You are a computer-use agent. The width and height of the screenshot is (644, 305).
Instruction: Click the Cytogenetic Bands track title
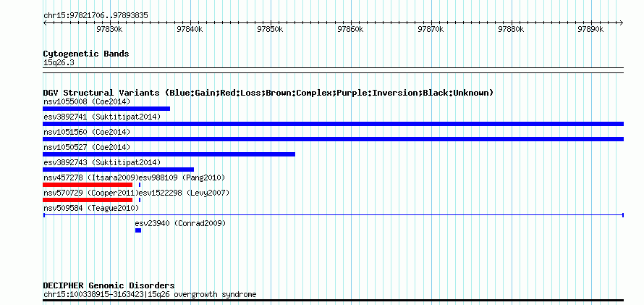86,54
